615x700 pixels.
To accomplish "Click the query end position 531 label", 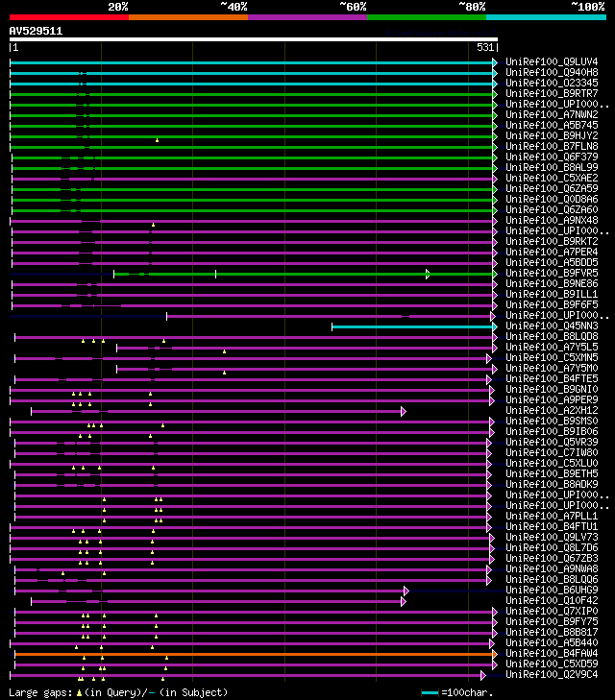I will pyautogui.click(x=485, y=47).
